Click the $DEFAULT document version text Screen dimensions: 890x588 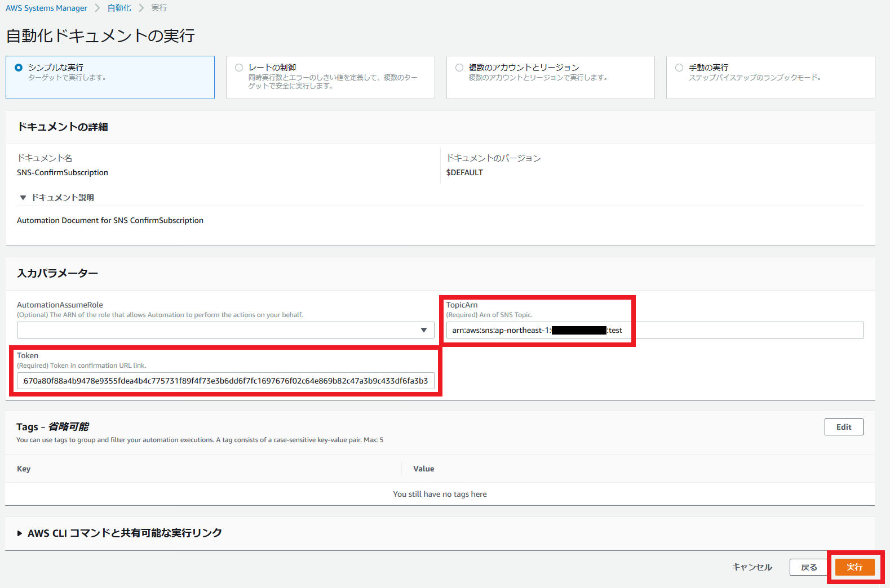tap(464, 172)
